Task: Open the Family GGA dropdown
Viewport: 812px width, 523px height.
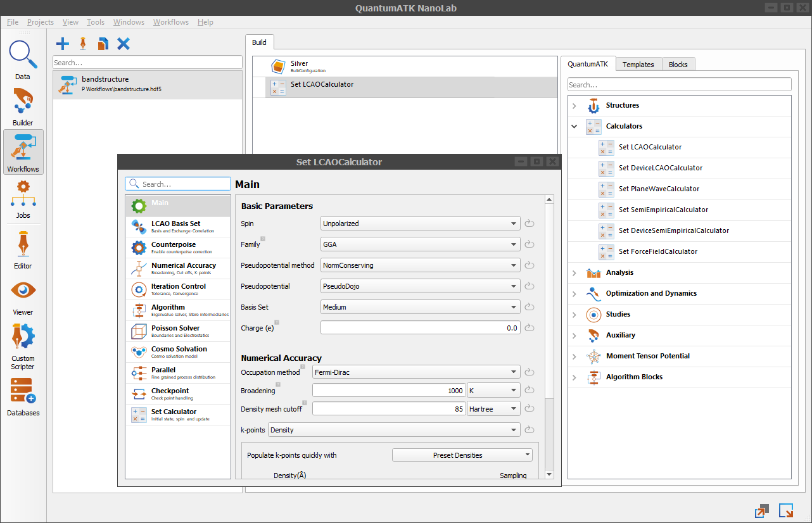Action: click(x=421, y=244)
